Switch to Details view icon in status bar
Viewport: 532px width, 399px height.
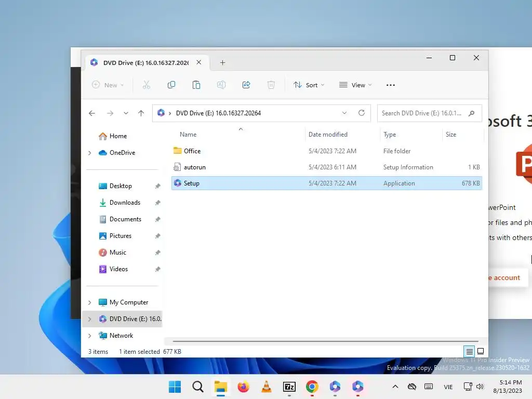coord(469,352)
